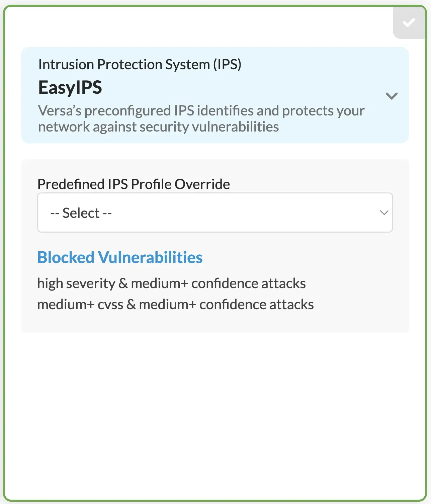The height and width of the screenshot is (504, 431).
Task: Click the word "Blocked" in the blue heading
Action: tap(66, 257)
